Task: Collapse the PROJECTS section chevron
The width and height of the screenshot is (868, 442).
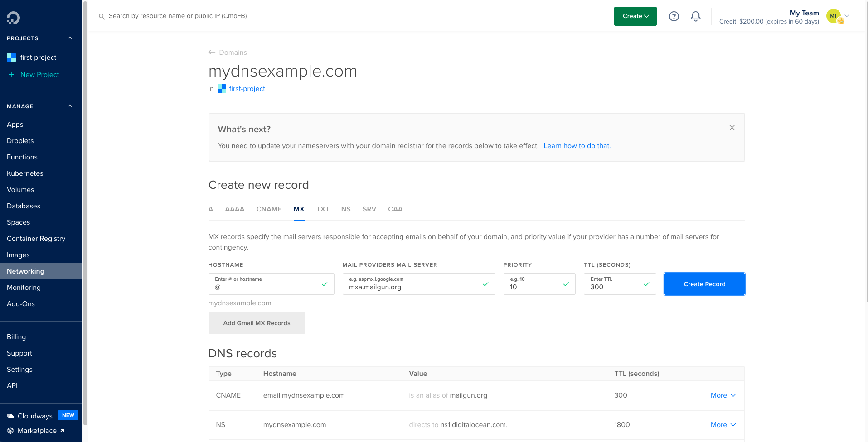Action: (x=70, y=38)
